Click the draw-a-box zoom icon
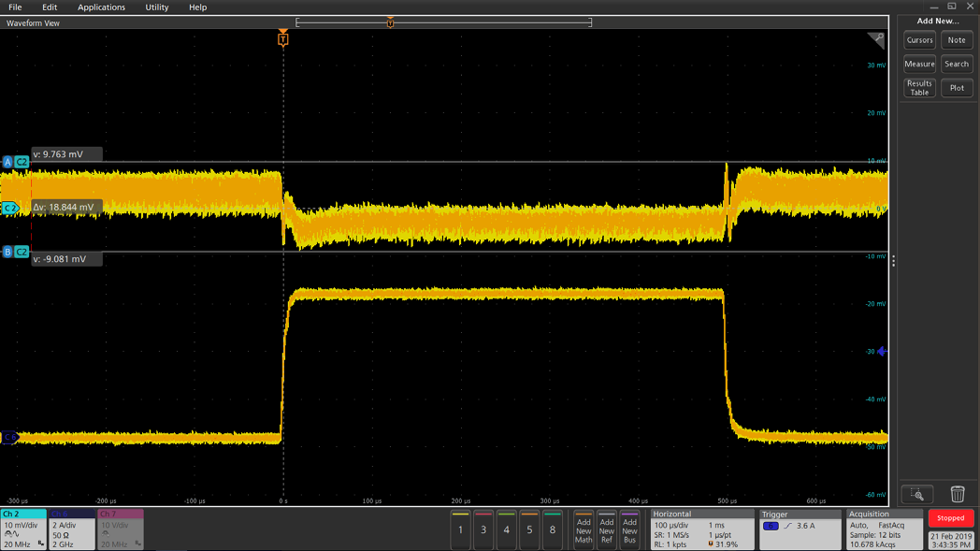The height and width of the screenshot is (551, 980). 917,494
